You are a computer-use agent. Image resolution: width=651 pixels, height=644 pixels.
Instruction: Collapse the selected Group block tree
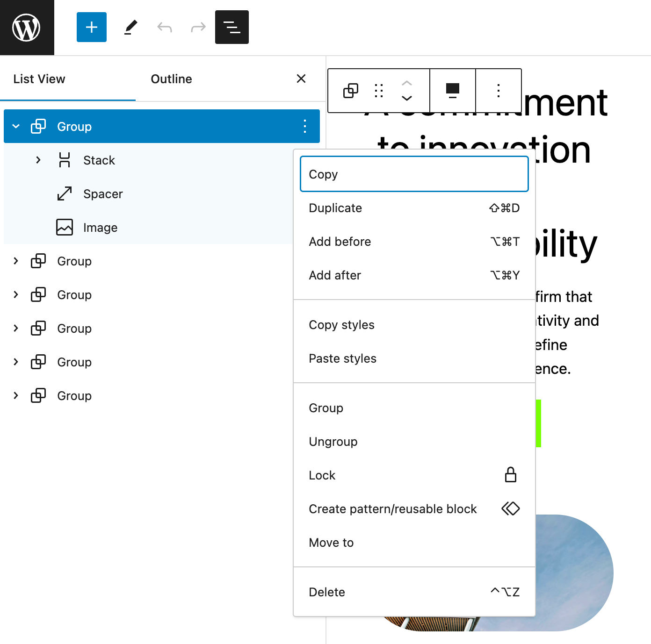click(16, 126)
